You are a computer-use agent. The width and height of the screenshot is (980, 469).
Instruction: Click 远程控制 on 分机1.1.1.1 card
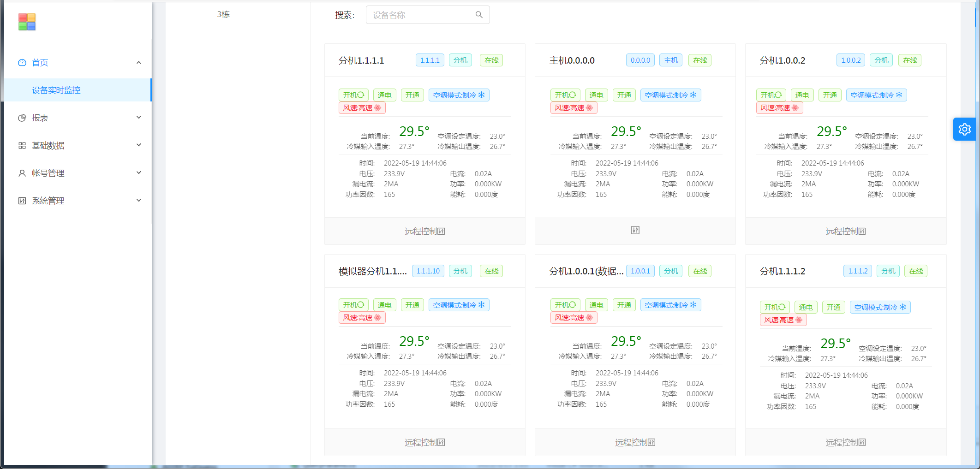424,231
